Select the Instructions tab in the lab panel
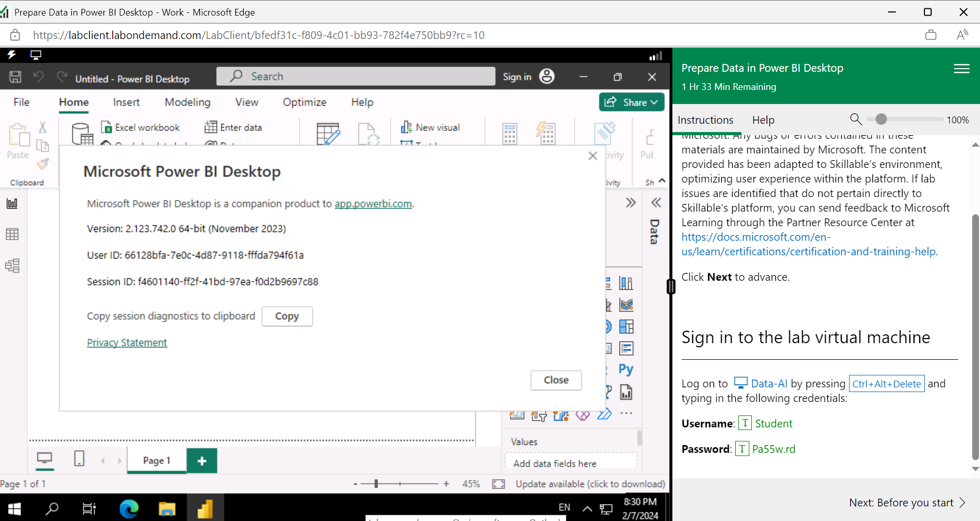The height and width of the screenshot is (521, 980). (x=706, y=120)
